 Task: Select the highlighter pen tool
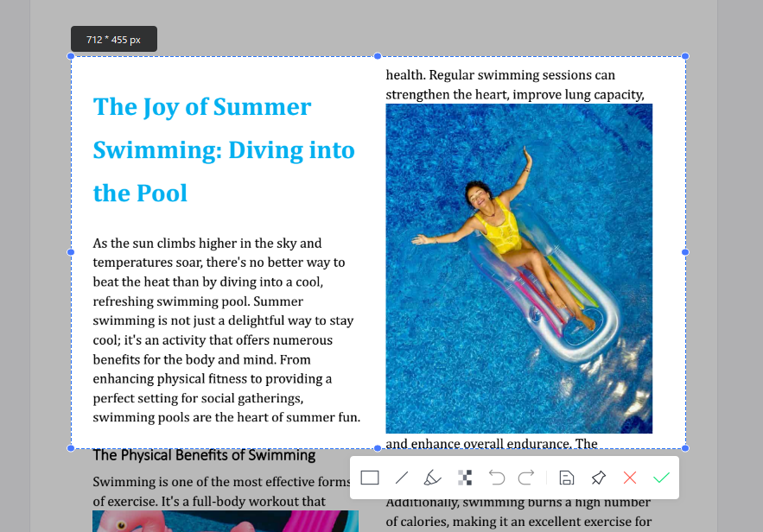coord(432,478)
